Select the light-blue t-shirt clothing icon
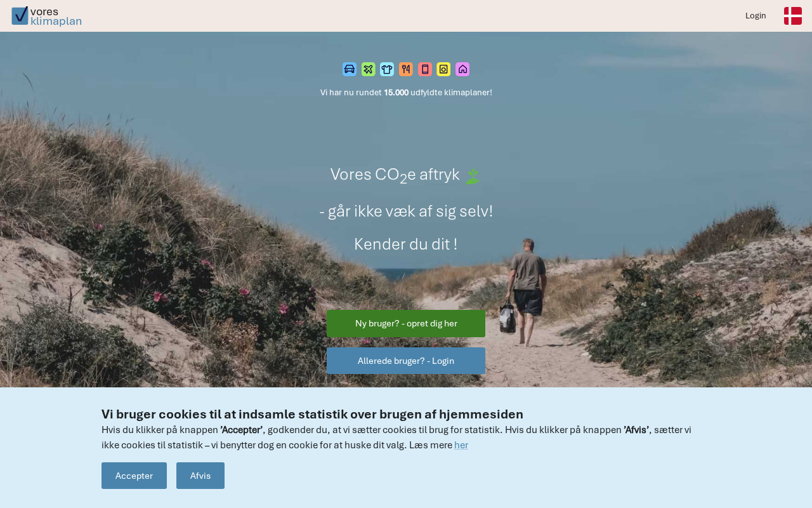The image size is (812, 508). point(387,69)
